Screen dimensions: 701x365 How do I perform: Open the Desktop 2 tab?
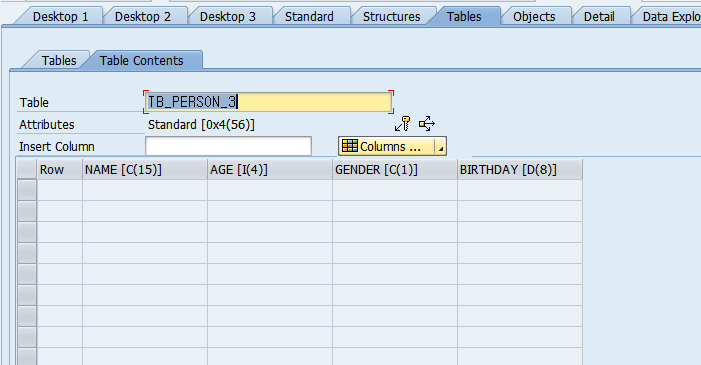[x=143, y=17]
